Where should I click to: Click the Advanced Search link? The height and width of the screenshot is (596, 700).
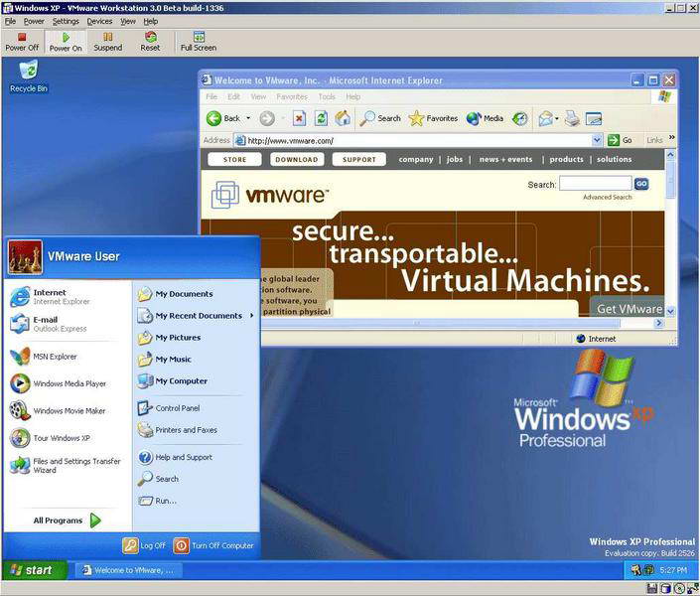607,197
